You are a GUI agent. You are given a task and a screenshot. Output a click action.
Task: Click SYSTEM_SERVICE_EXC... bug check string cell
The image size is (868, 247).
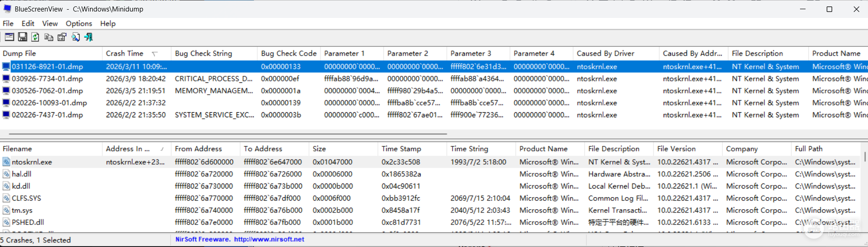click(214, 115)
